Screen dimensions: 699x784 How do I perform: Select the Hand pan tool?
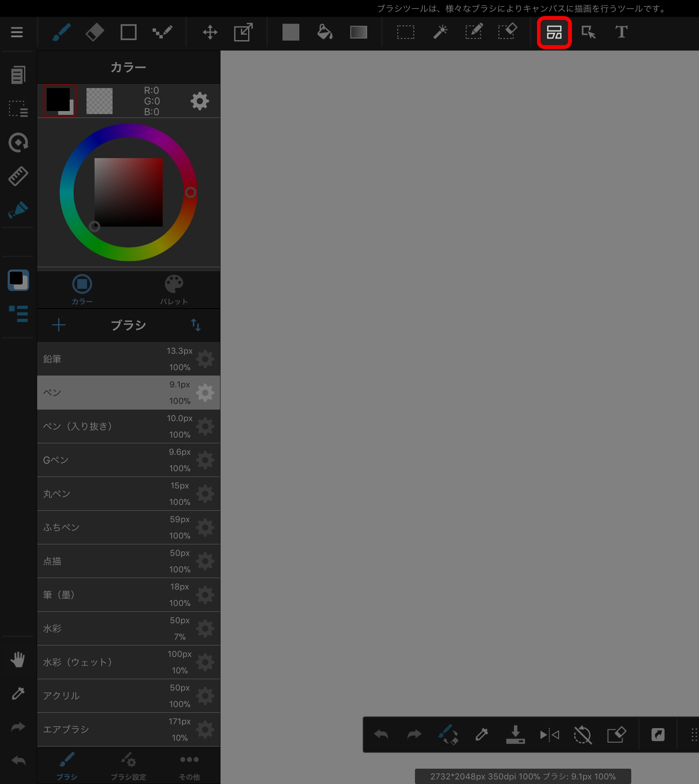18,660
